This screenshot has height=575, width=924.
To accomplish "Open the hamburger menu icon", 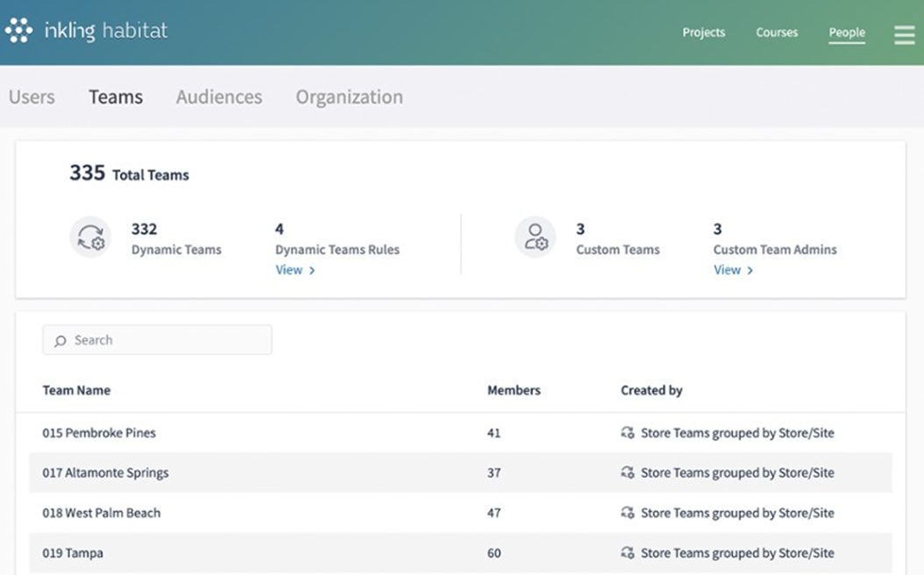I will tap(904, 34).
